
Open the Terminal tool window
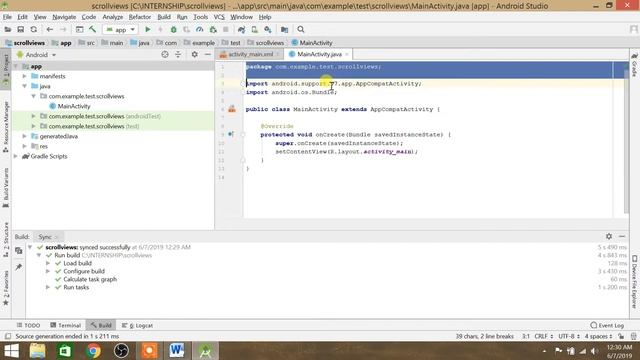[x=65, y=326]
